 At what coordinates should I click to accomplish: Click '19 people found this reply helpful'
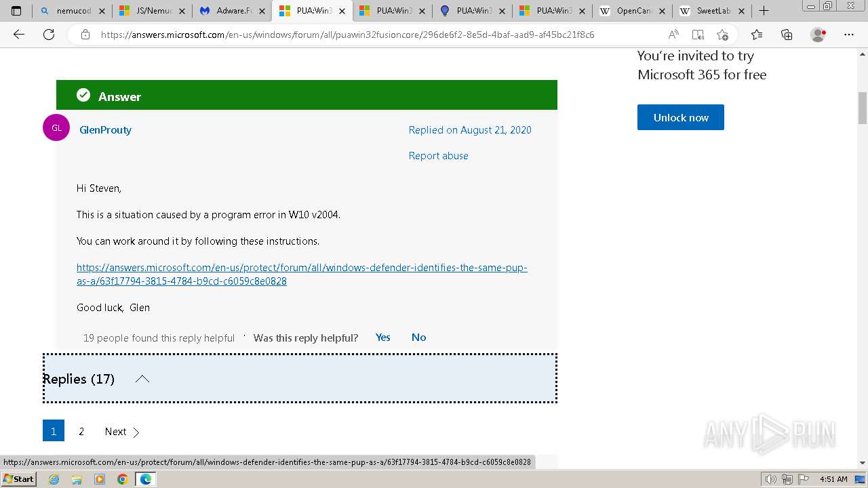click(159, 338)
